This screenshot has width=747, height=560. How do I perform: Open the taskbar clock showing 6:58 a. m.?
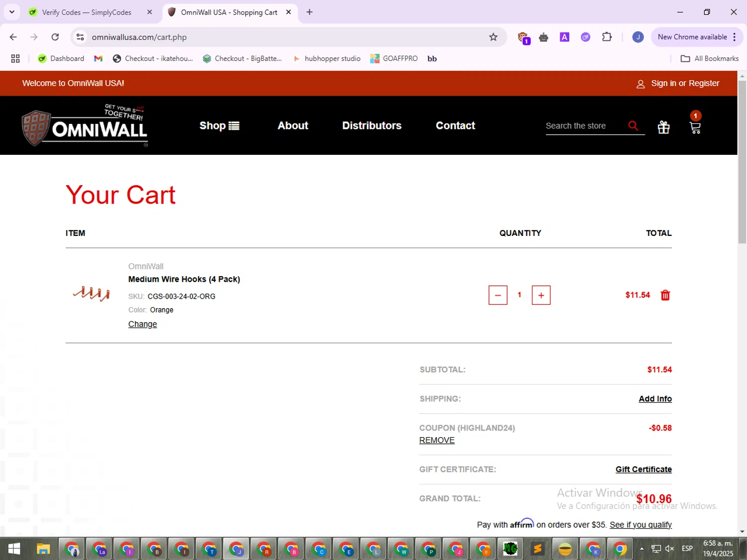coord(718,549)
